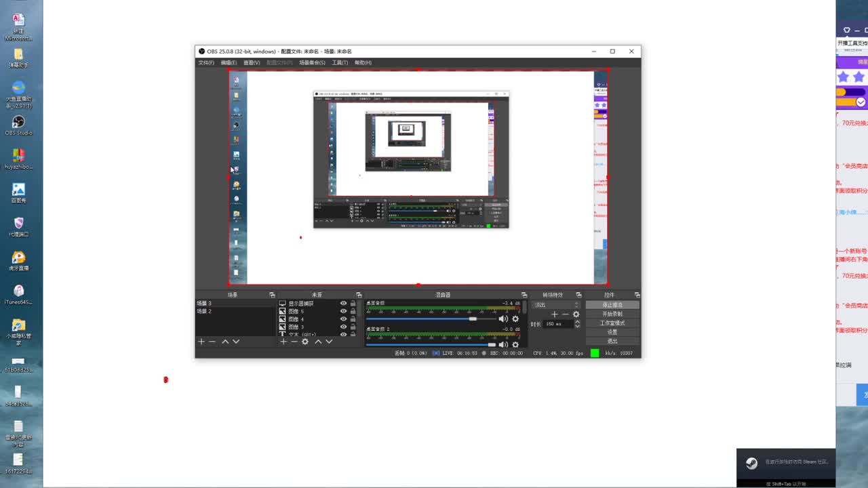Image resolution: width=868 pixels, height=488 pixels.
Task: Open the 编辑(E) menu
Action: (229, 62)
